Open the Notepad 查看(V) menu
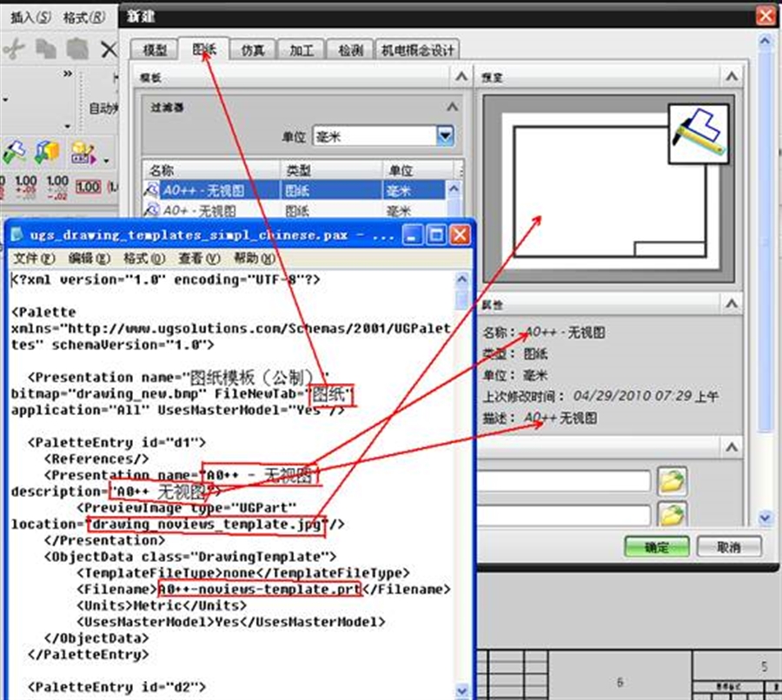This screenshot has width=782, height=700. pyautogui.click(x=199, y=258)
